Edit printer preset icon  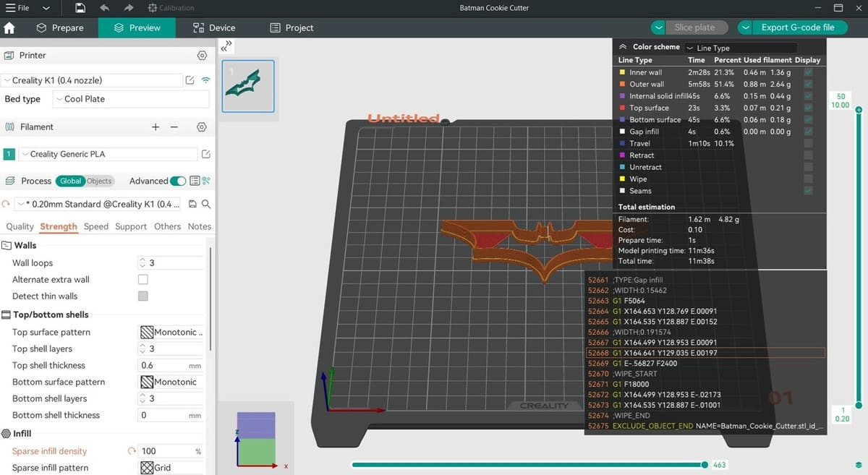tap(190, 80)
